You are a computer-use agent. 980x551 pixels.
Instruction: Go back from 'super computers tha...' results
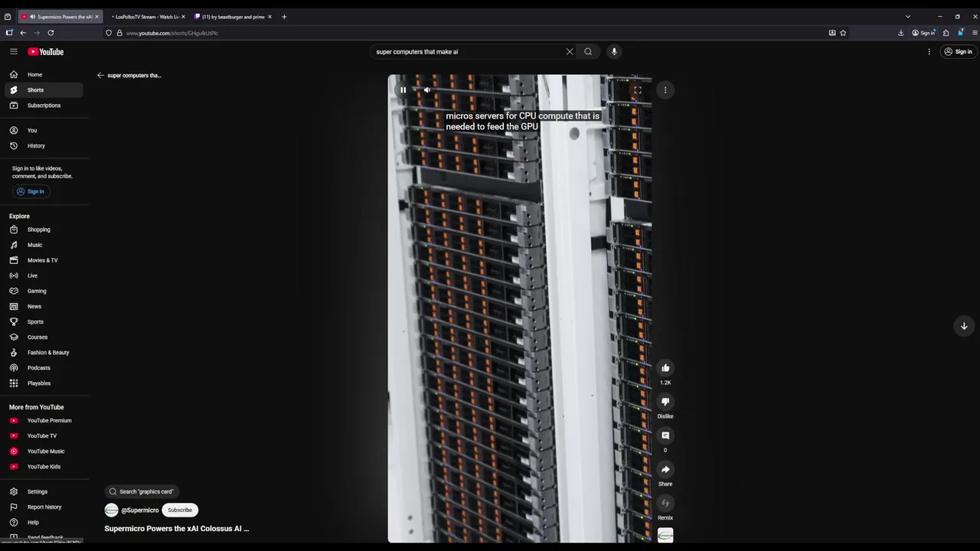(x=100, y=75)
